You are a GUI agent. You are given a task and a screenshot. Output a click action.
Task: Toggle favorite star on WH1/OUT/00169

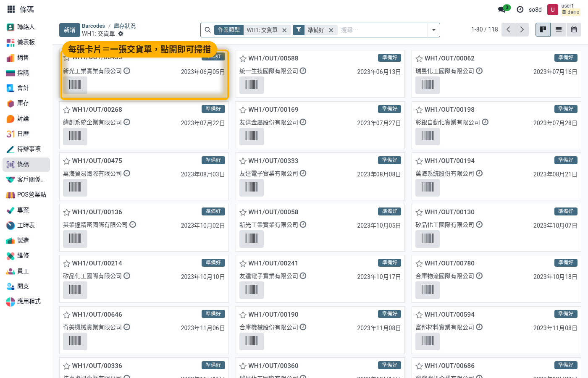point(243,110)
